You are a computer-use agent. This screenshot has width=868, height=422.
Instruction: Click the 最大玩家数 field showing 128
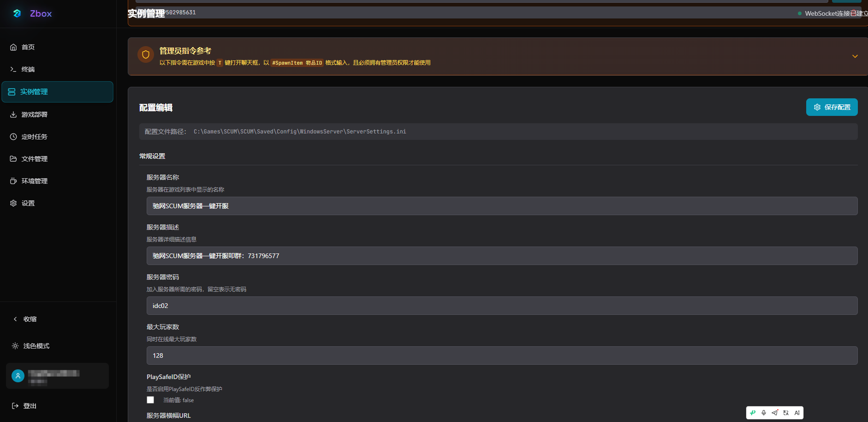[502, 356]
